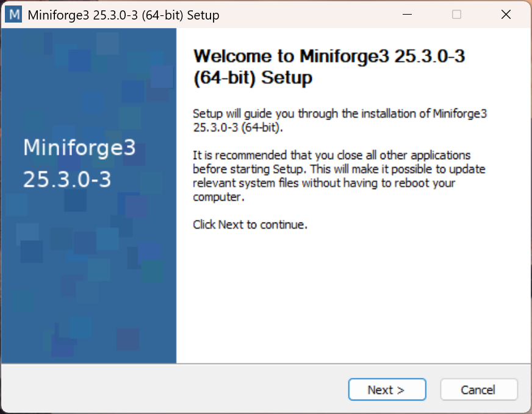Click the > arrow on the Next button
Screen dimensions: 532x414
click(x=400, y=390)
